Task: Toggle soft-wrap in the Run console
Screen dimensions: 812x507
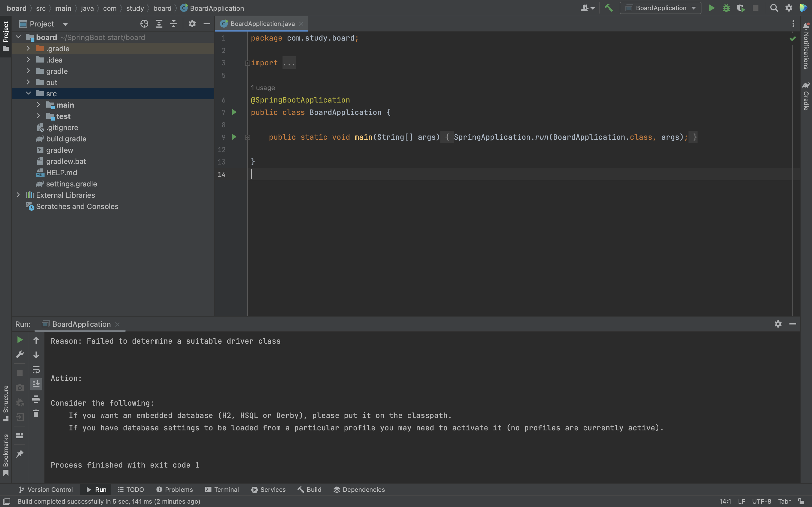Action: [36, 370]
